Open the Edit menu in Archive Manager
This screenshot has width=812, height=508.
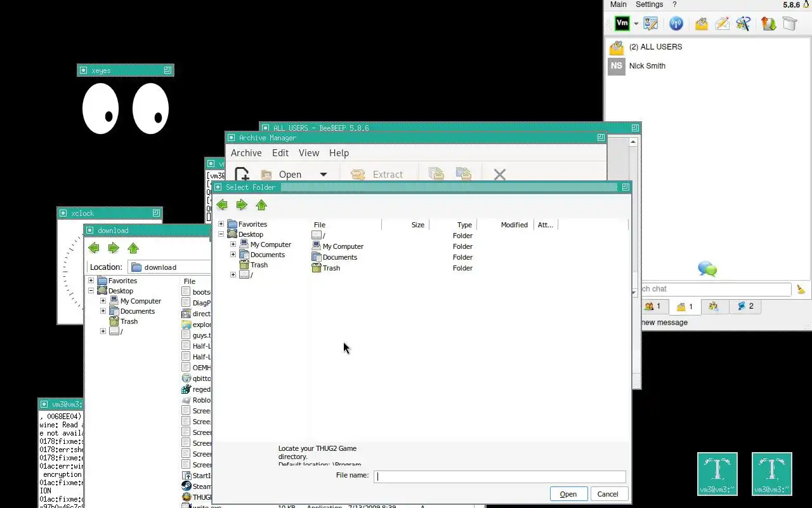pyautogui.click(x=280, y=153)
